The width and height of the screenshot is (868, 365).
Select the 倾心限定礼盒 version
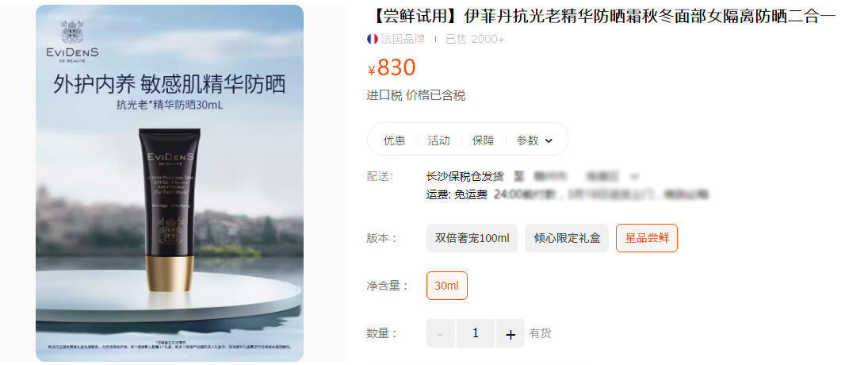[567, 238]
